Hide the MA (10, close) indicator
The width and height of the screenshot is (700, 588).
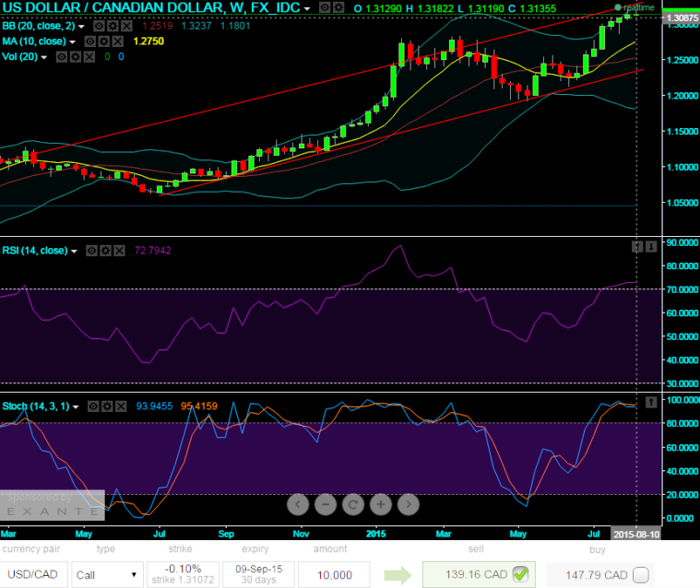point(90,41)
